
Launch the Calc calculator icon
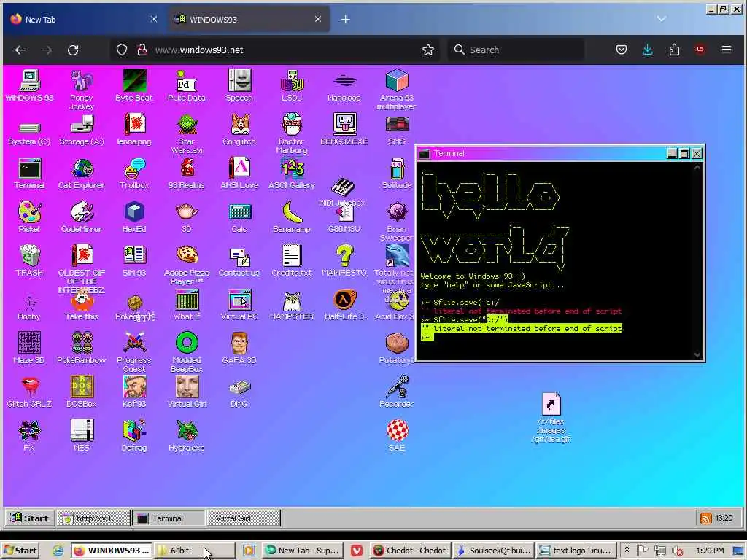pyautogui.click(x=239, y=217)
